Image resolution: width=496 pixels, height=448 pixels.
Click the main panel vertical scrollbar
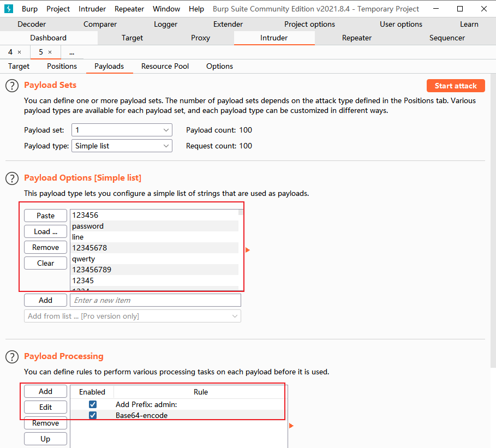coord(493,220)
